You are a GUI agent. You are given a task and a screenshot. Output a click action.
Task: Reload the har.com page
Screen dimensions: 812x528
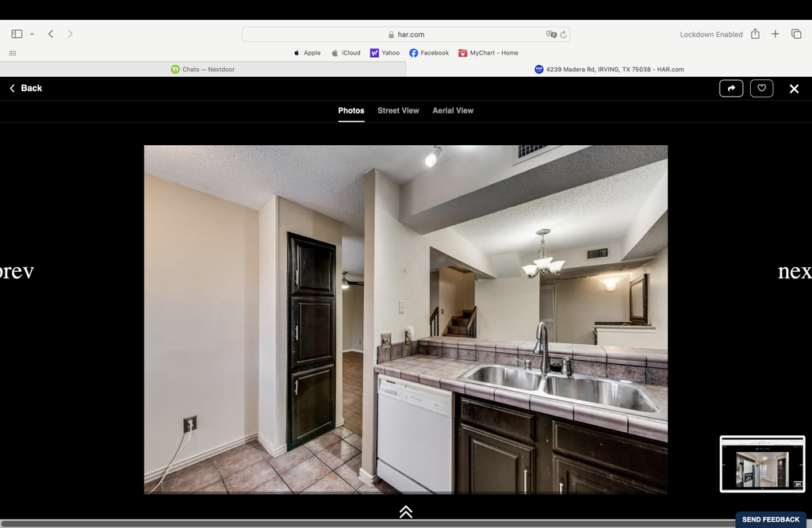tap(564, 34)
